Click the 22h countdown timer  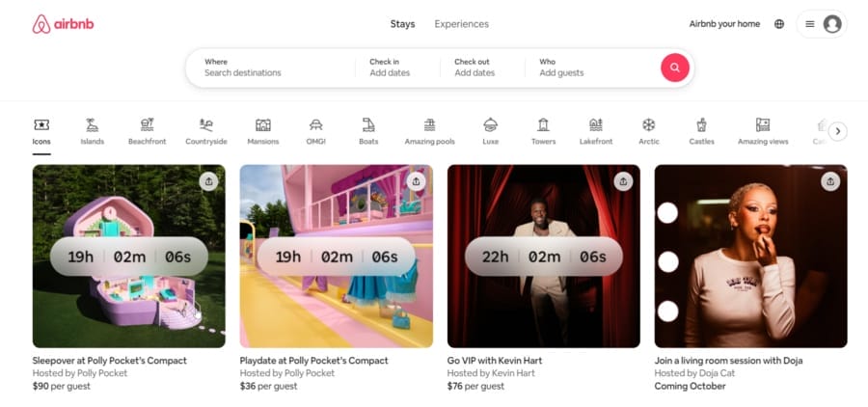(x=544, y=257)
